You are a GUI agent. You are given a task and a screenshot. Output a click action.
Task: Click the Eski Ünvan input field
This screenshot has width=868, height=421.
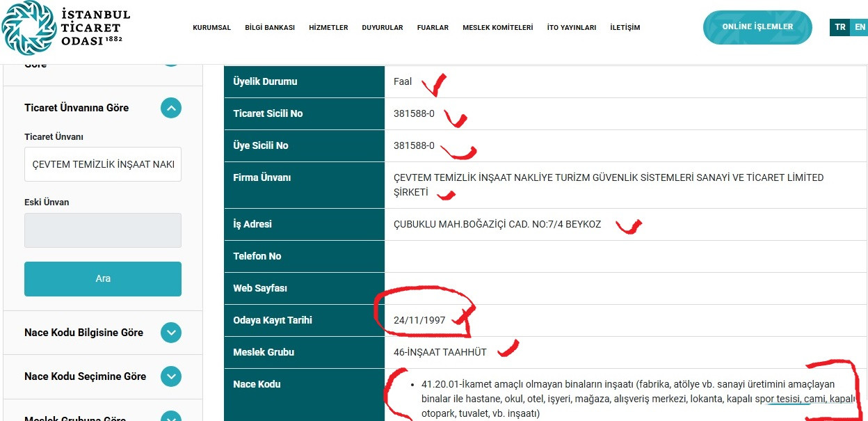pyautogui.click(x=103, y=230)
